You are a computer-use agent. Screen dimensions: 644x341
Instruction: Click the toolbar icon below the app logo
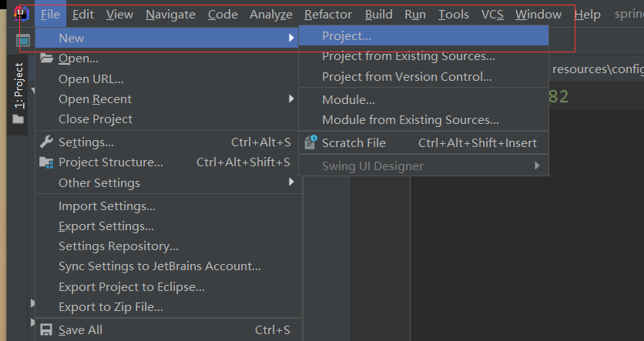click(23, 39)
